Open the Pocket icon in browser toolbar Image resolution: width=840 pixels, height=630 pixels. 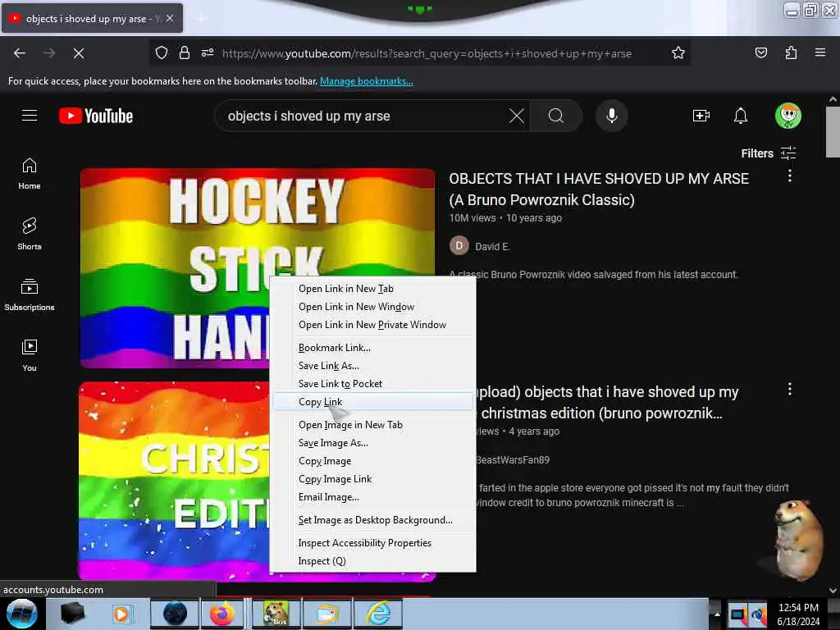[x=760, y=52]
